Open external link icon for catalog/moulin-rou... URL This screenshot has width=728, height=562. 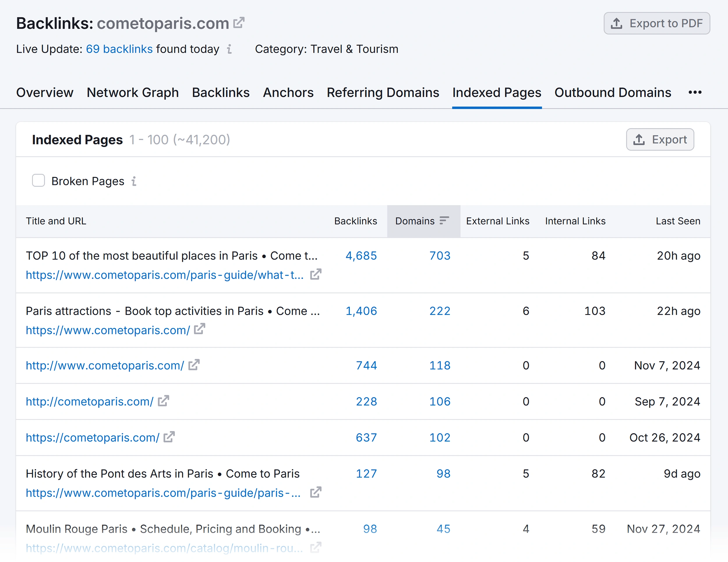point(316,547)
